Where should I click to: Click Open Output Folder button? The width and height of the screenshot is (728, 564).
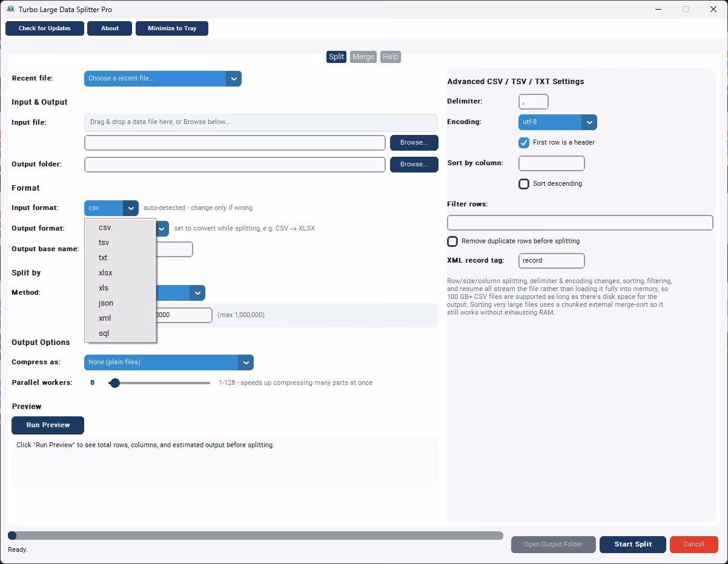[554, 545]
